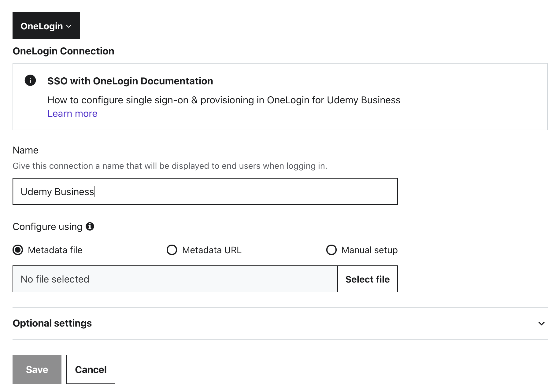Choose the Metadata URL radio option
Viewport: 555px width, 392px height.
click(x=172, y=250)
